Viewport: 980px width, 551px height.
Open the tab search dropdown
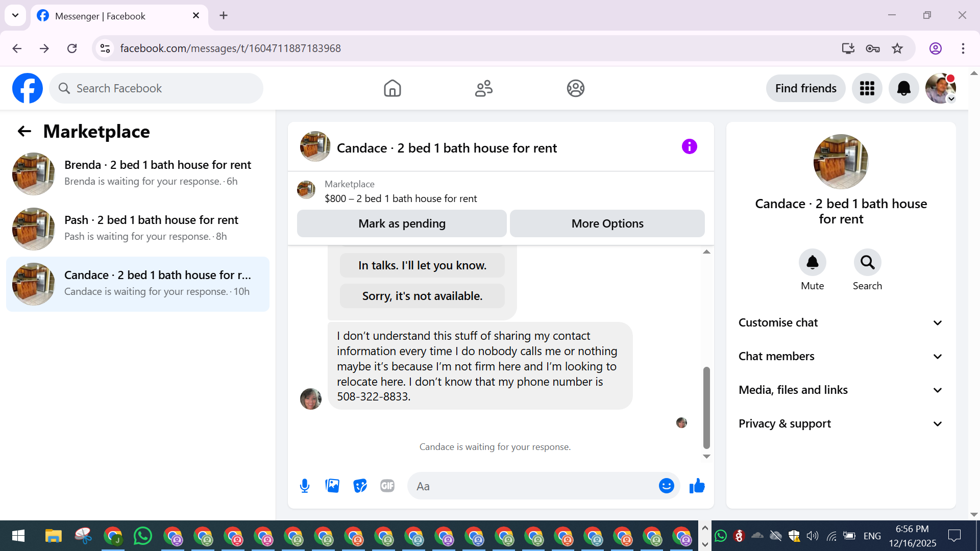point(15,15)
